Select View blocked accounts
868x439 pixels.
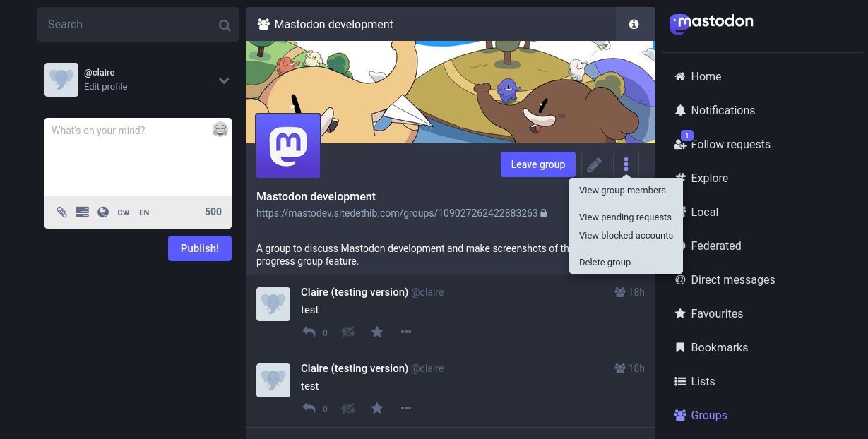(x=626, y=235)
